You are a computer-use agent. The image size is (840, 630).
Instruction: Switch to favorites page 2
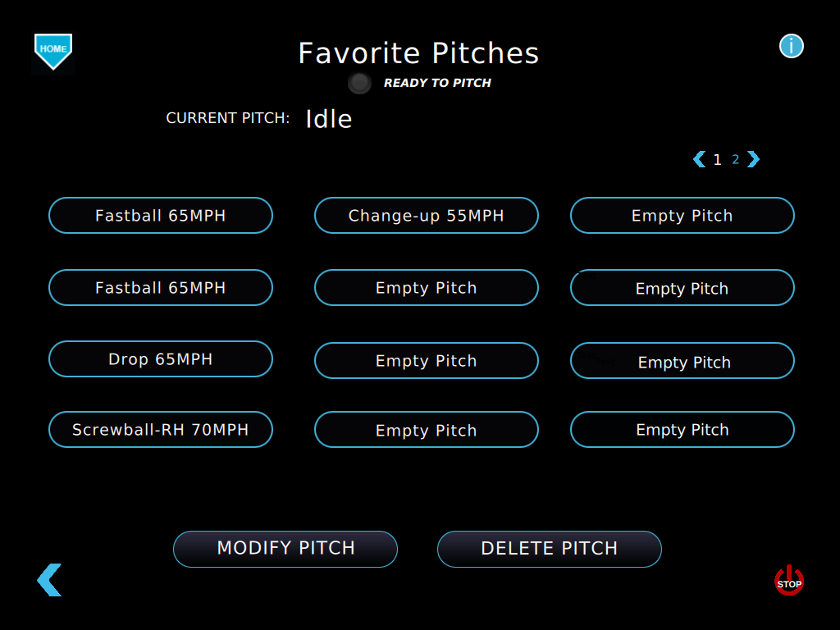pos(736,159)
